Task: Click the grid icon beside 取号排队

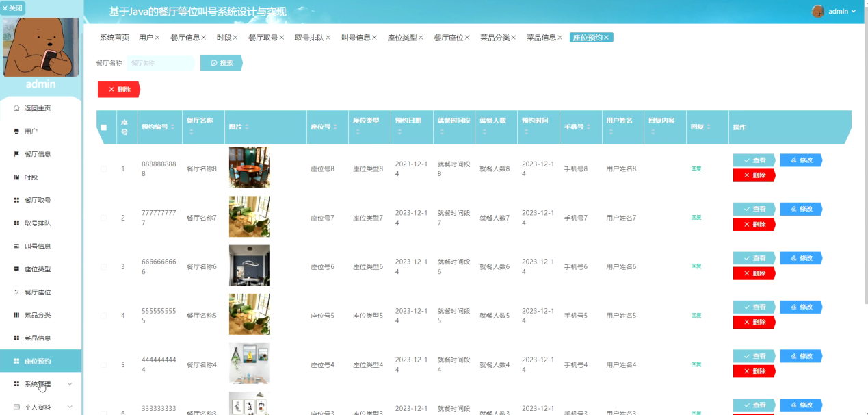Action: pyautogui.click(x=16, y=223)
